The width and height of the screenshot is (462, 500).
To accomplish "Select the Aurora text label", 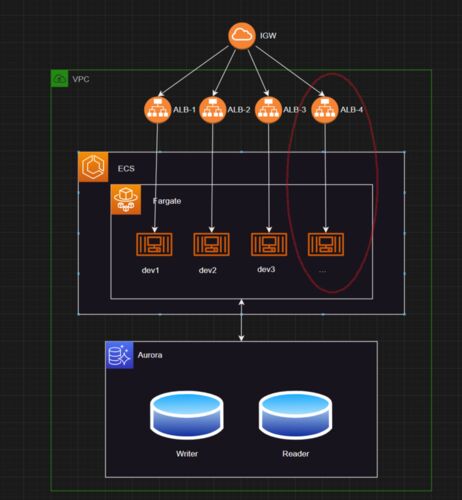I will (x=150, y=355).
